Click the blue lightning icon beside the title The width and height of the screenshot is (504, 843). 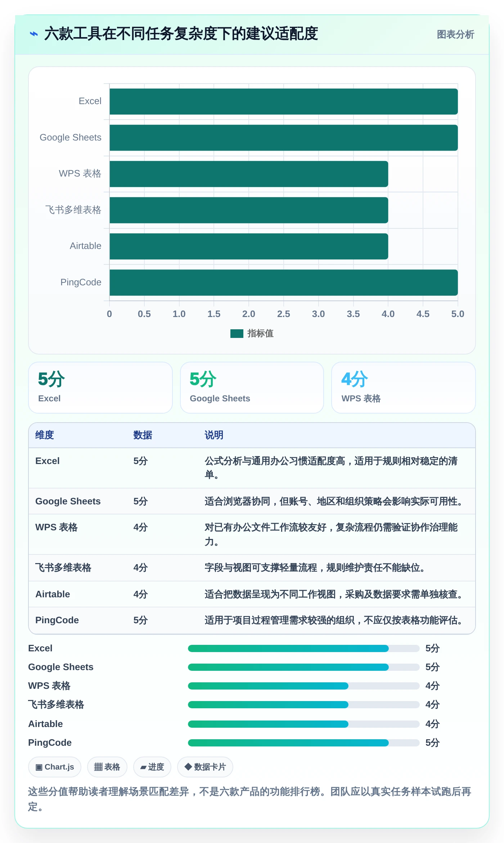pos(34,34)
